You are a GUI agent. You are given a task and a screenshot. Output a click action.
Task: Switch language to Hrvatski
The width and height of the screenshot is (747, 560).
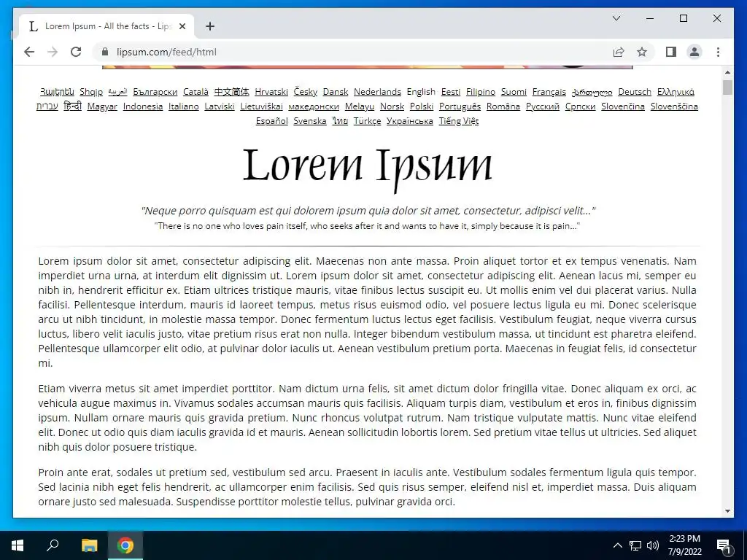(x=271, y=92)
